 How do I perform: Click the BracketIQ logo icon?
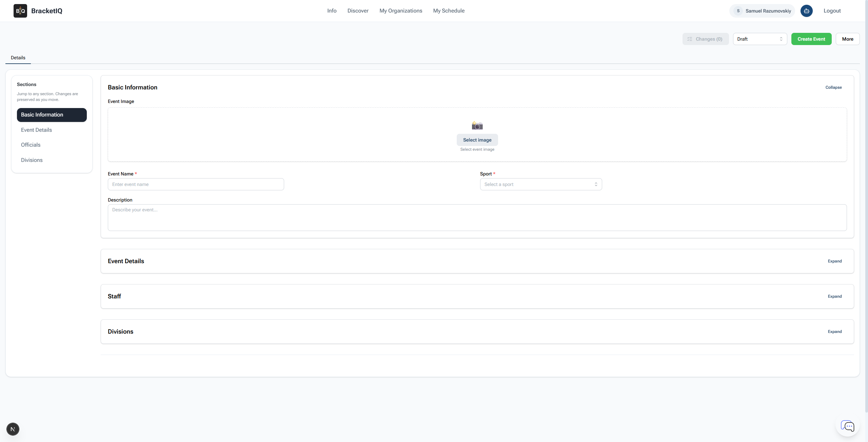click(x=20, y=11)
